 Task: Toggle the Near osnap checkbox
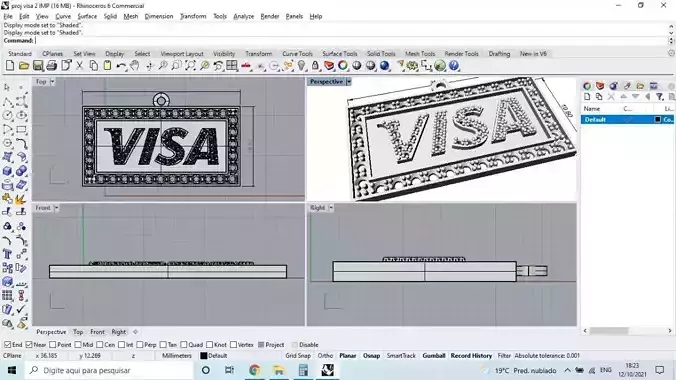coord(29,345)
